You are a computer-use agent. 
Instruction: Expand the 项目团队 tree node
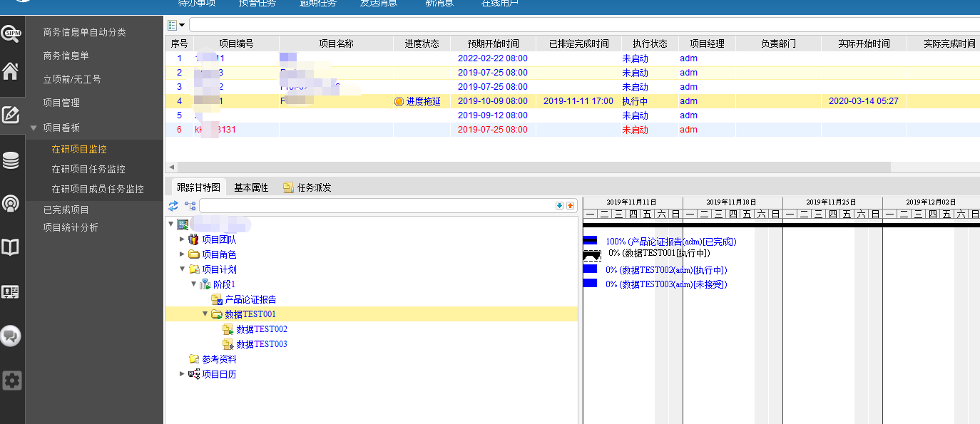(x=182, y=239)
